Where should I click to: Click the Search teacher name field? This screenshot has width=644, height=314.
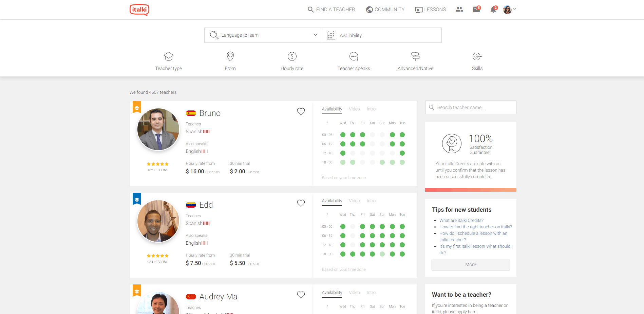click(471, 107)
